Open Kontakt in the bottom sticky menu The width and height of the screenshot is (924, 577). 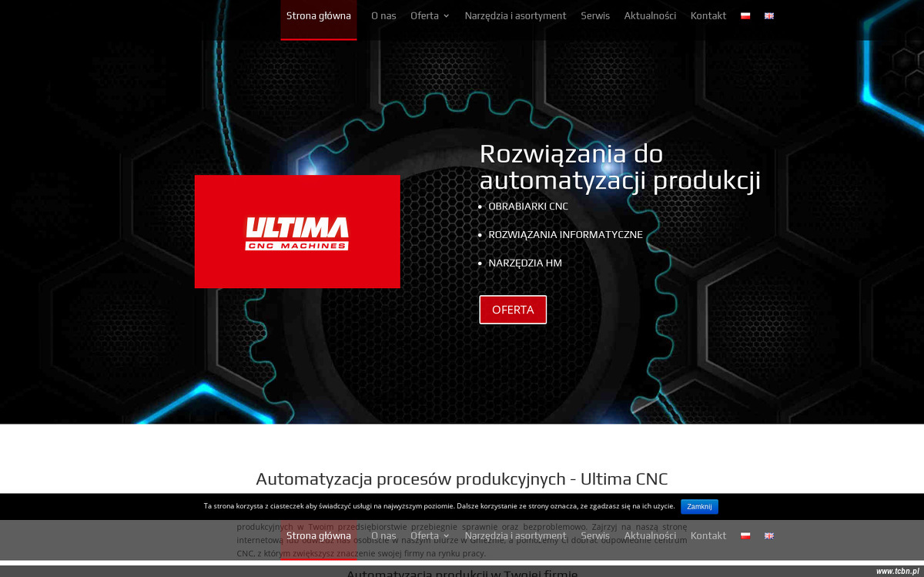(x=708, y=535)
